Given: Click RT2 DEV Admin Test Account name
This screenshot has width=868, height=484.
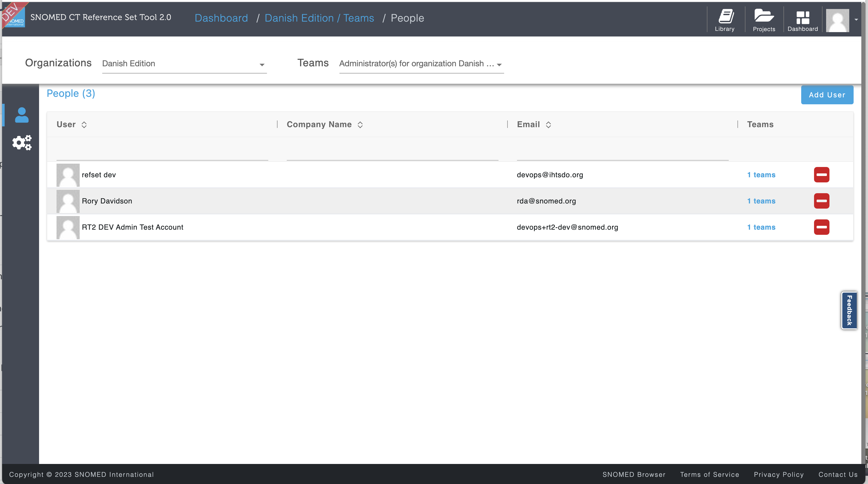Looking at the screenshot, I should tap(132, 227).
